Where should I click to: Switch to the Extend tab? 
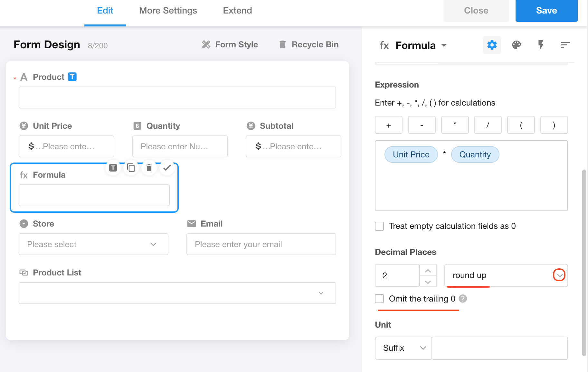(237, 11)
